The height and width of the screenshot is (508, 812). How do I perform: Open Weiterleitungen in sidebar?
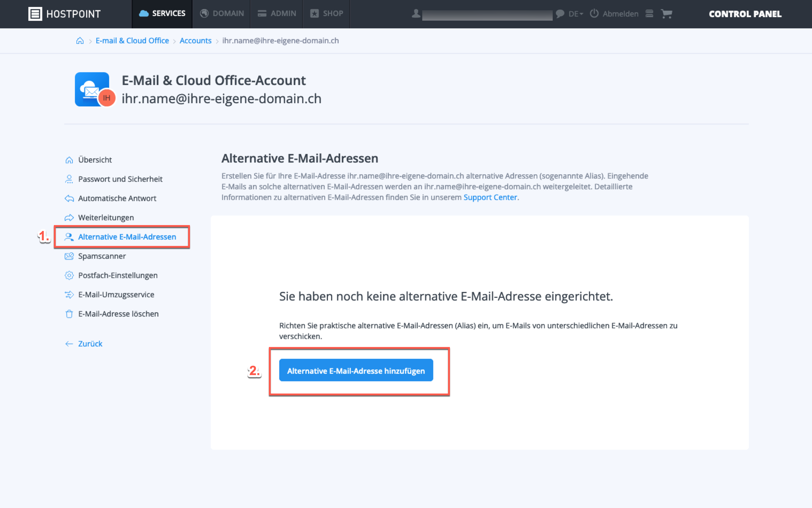coord(106,218)
